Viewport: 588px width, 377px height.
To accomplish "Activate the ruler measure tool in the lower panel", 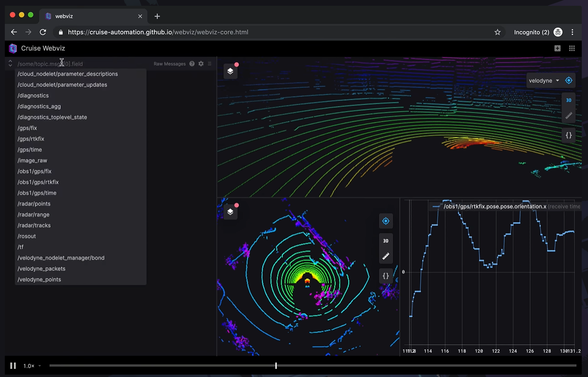I will pyautogui.click(x=386, y=256).
